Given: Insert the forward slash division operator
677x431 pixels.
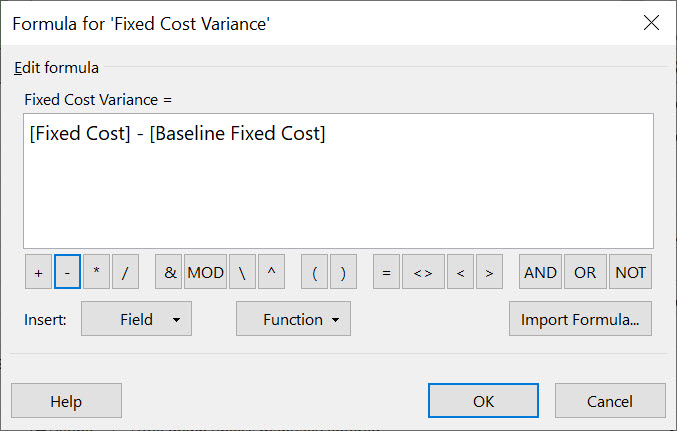Looking at the screenshot, I should point(125,272).
